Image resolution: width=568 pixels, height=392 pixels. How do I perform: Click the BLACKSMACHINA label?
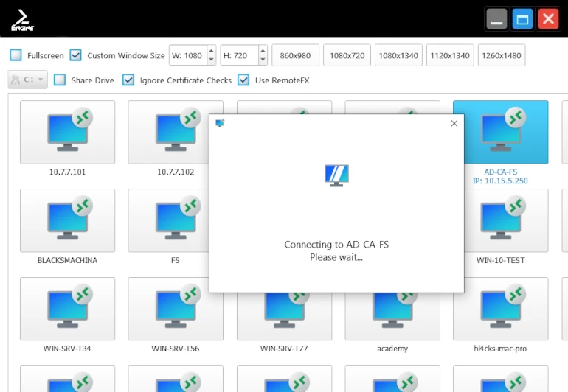67,260
